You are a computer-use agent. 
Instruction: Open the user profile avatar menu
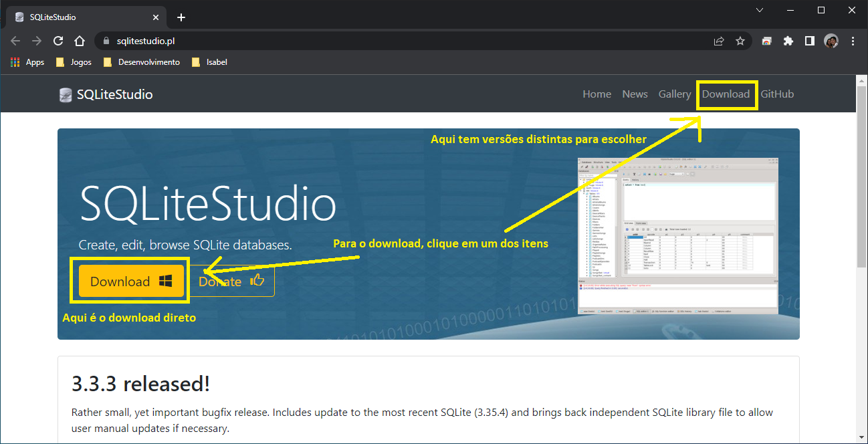(x=831, y=41)
